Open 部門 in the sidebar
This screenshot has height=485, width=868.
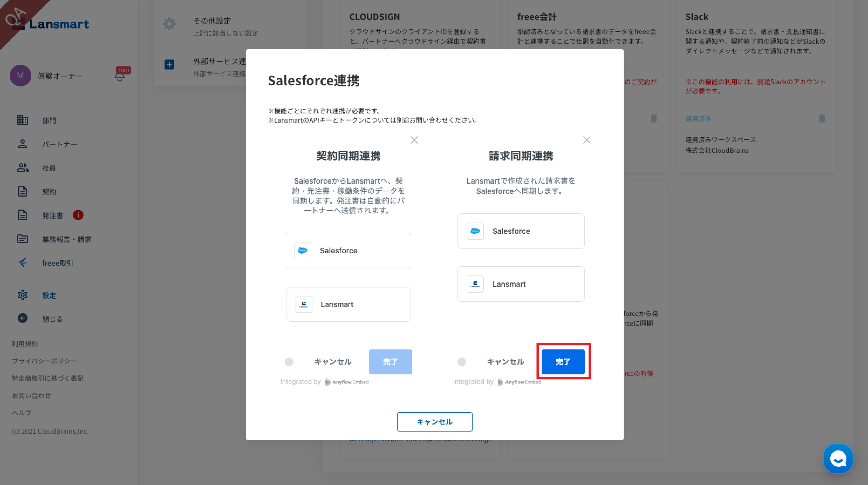click(x=49, y=120)
